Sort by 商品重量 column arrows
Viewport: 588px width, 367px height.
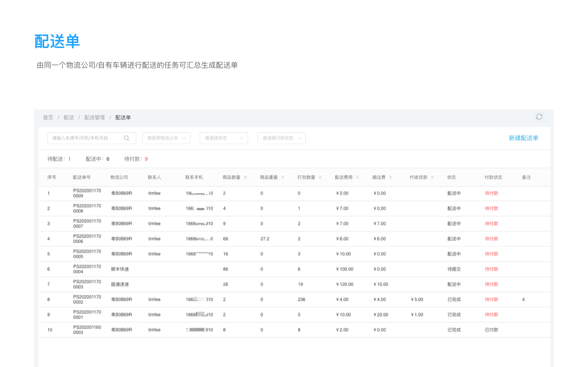click(x=283, y=177)
